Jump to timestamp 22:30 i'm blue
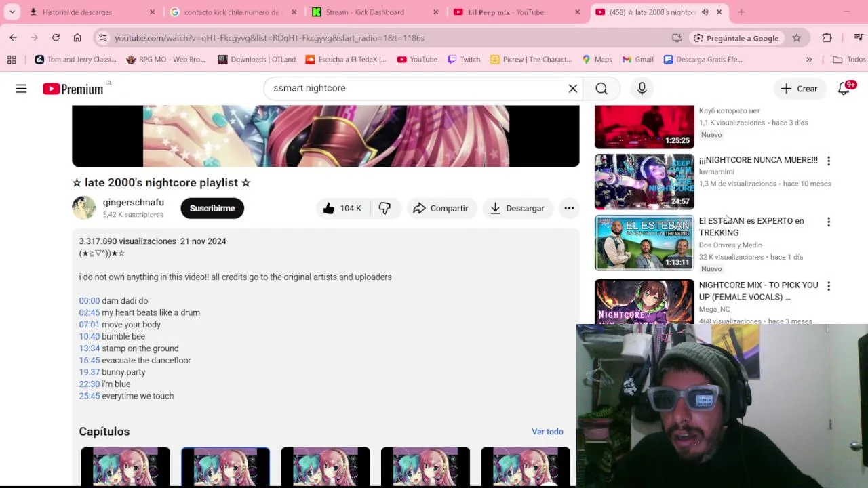The image size is (868, 488). click(89, 384)
